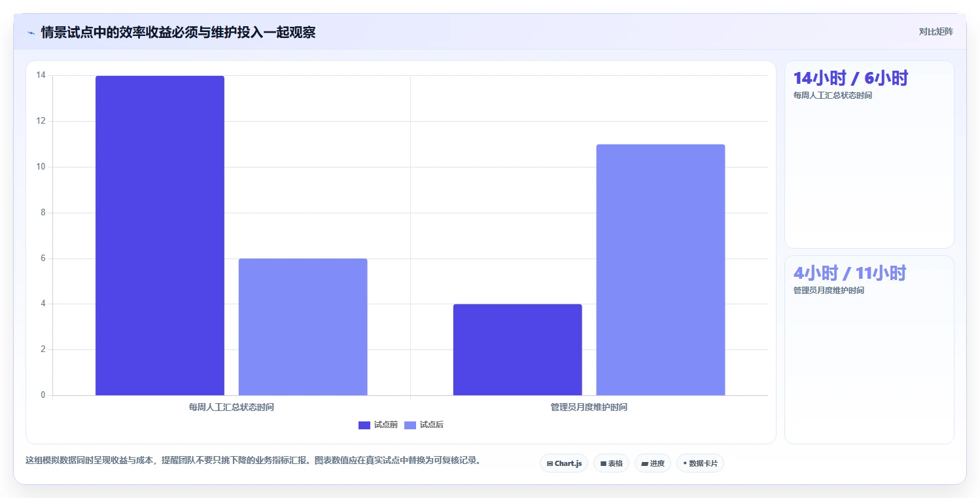Click 每周人工汇总状态时间 caption in the card
980x498 pixels.
(832, 96)
